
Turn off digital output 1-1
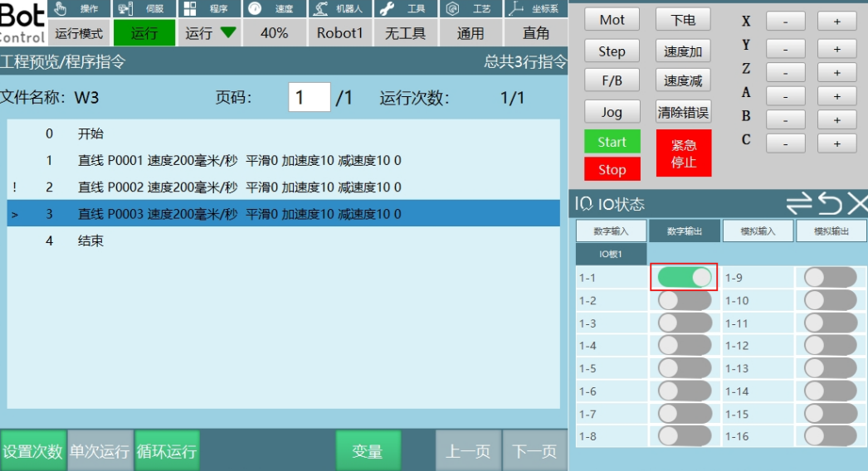pyautogui.click(x=685, y=277)
